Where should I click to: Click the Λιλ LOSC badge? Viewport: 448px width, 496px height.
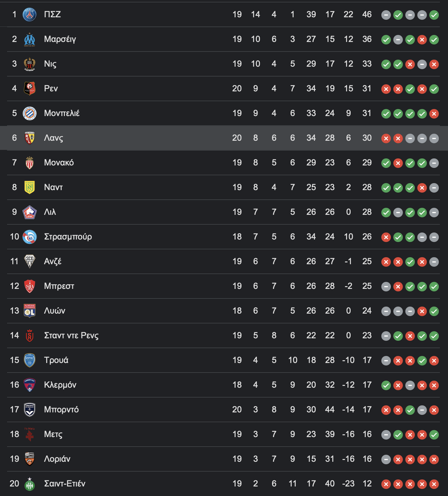coord(29,212)
